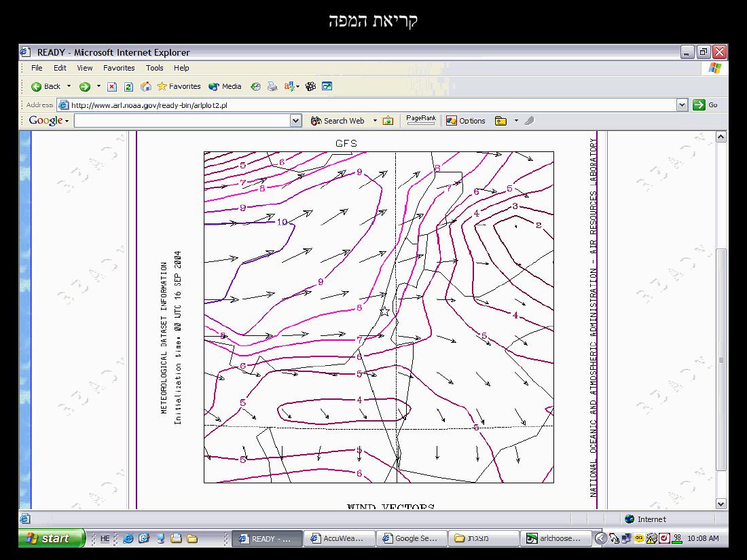Click the address bar URL field
This screenshot has height=560, width=747.
tap(367, 105)
